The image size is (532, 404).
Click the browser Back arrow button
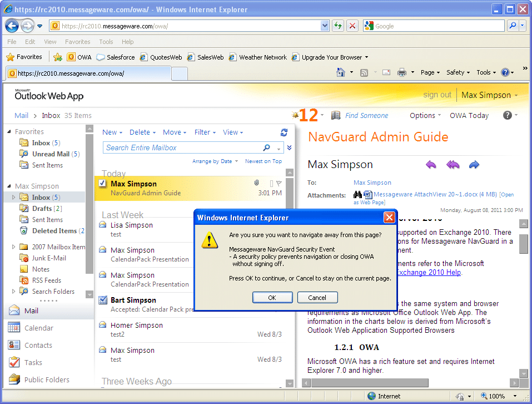[x=12, y=26]
